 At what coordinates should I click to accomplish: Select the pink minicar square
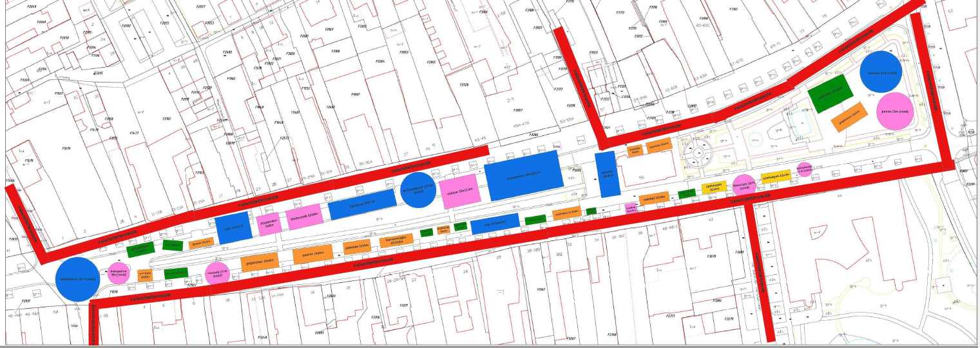point(461,191)
